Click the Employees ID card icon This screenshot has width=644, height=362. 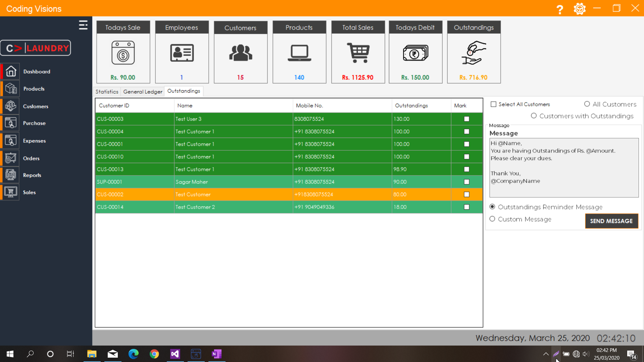coord(182,53)
